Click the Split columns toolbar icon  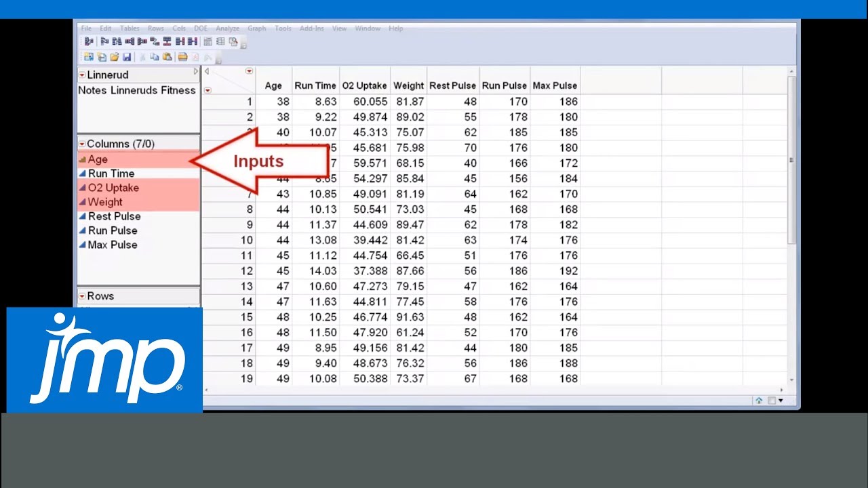click(x=142, y=41)
